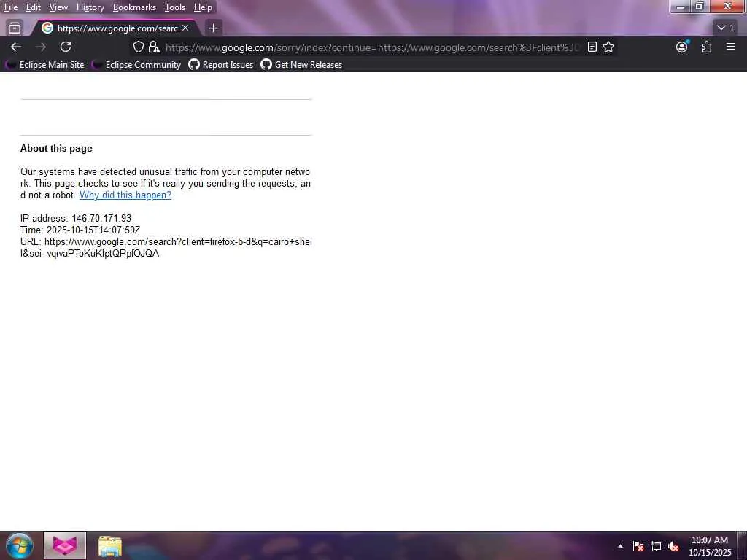Open tracking protection shield info
Image resolution: width=747 pixels, height=560 pixels.
point(138,47)
